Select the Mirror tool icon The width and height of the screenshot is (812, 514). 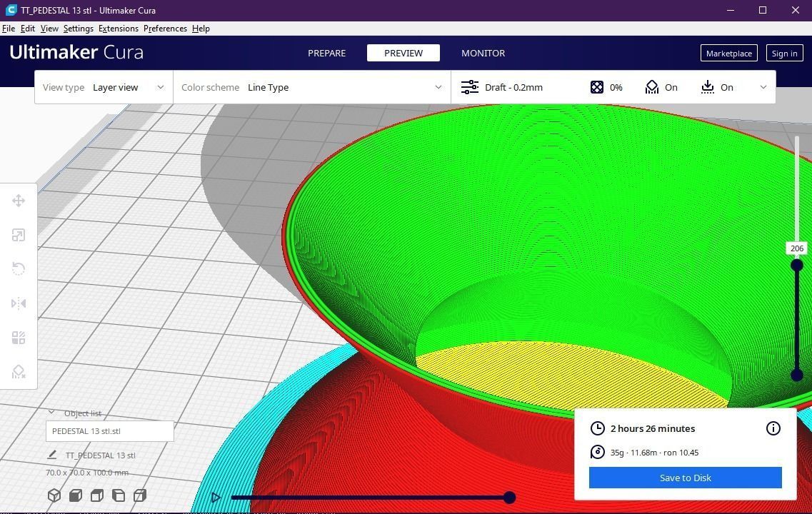coord(19,303)
